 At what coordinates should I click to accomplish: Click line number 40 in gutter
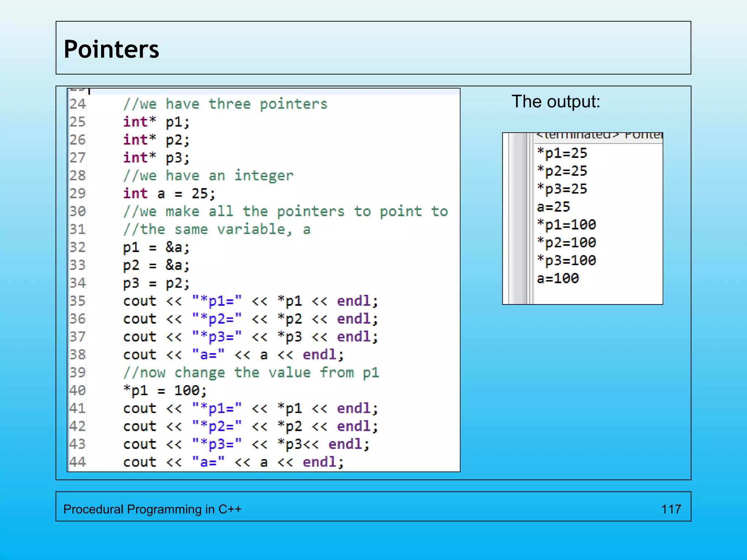pos(78,390)
